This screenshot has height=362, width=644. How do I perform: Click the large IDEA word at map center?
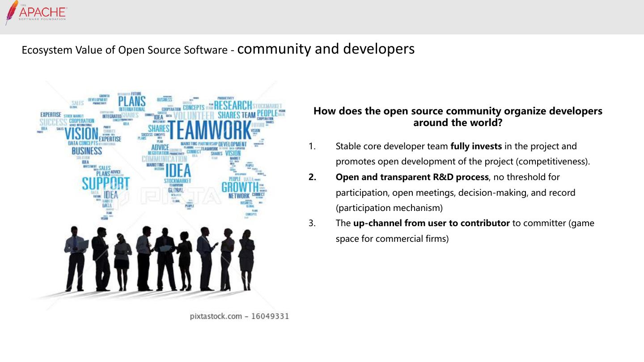(x=178, y=170)
